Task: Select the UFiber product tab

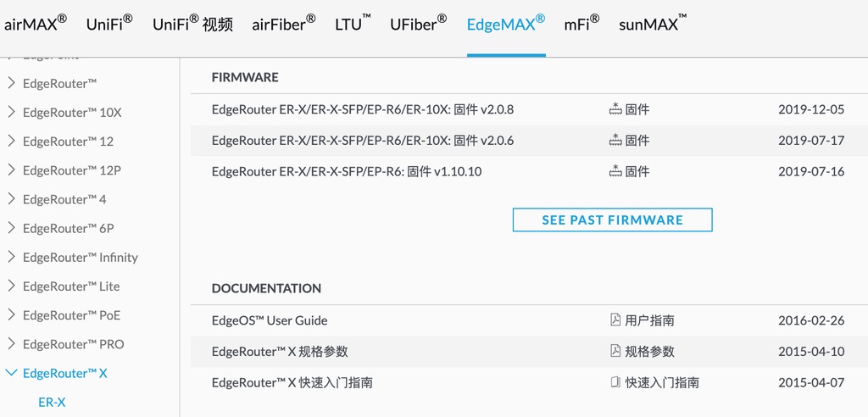Action: click(x=418, y=25)
